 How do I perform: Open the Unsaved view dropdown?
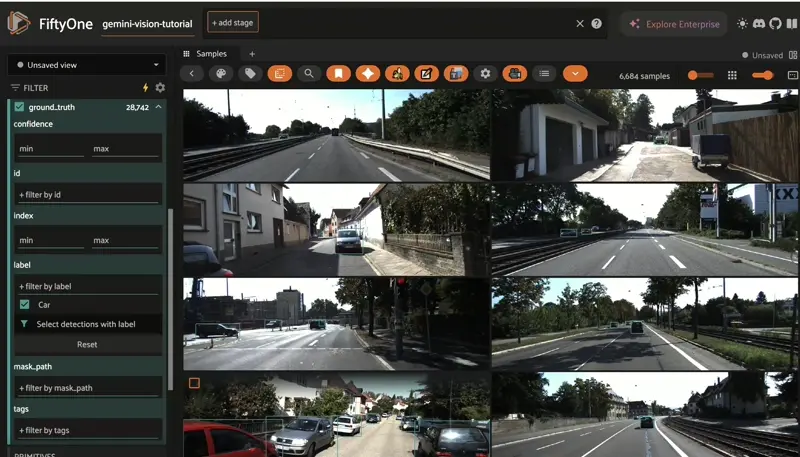point(85,65)
